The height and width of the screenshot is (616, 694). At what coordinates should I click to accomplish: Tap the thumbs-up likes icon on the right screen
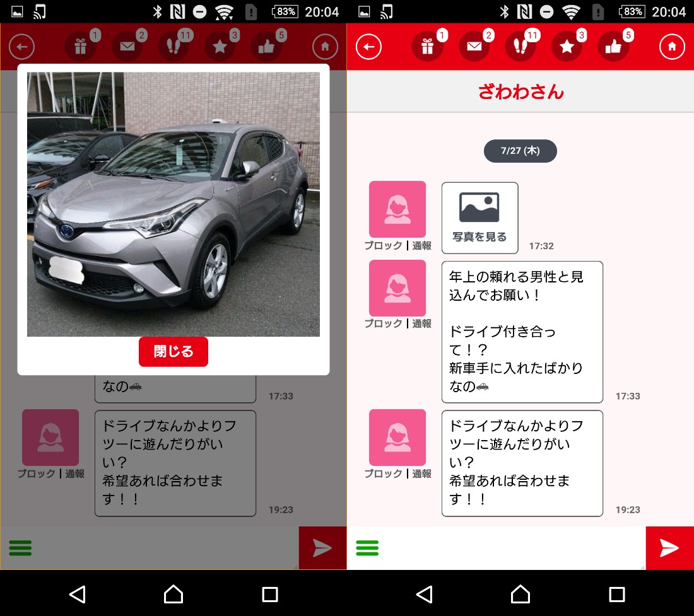[613, 47]
